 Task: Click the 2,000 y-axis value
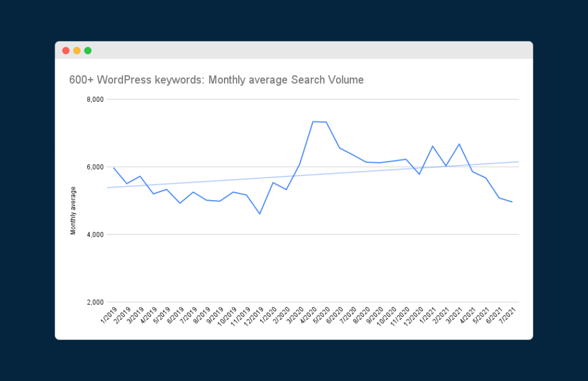95,302
